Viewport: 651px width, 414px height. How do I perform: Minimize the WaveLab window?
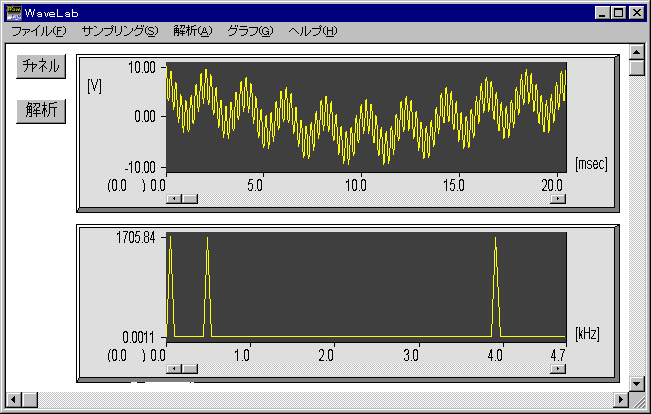click(602, 13)
